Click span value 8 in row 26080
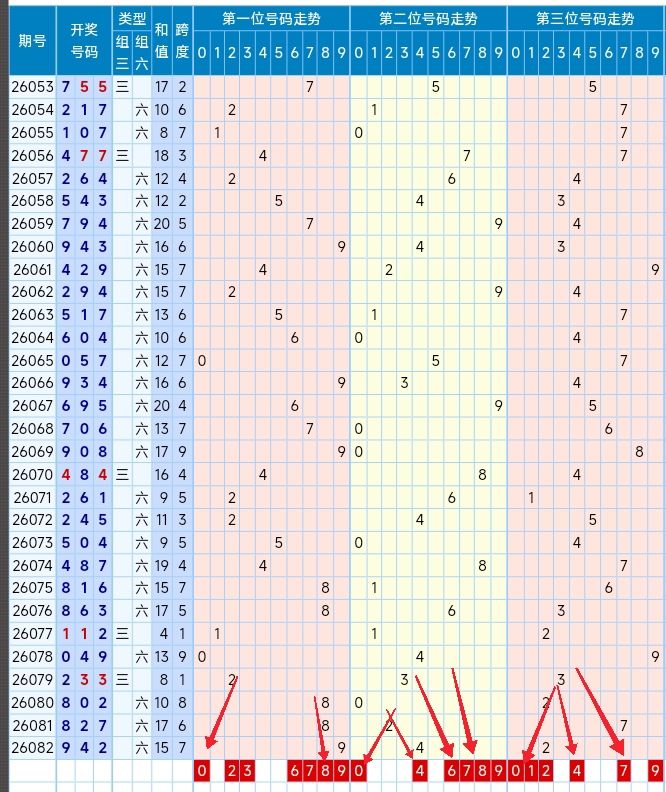This screenshot has height=792, width=666. click(182, 703)
